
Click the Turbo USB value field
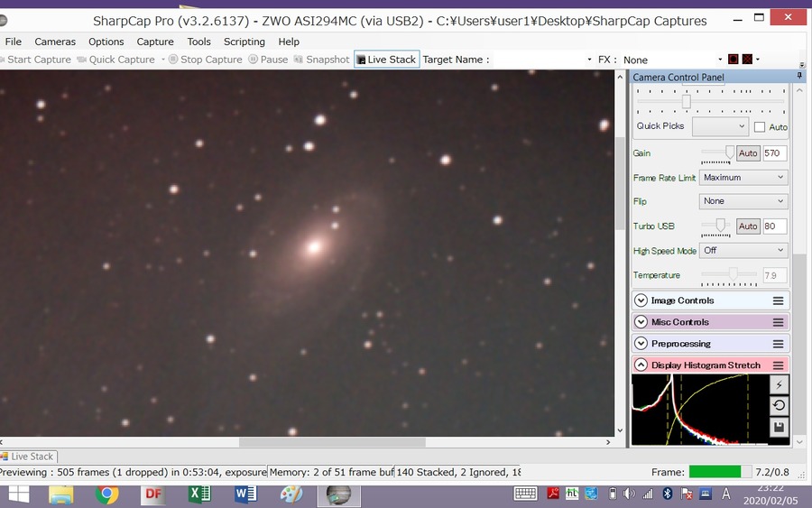point(775,226)
